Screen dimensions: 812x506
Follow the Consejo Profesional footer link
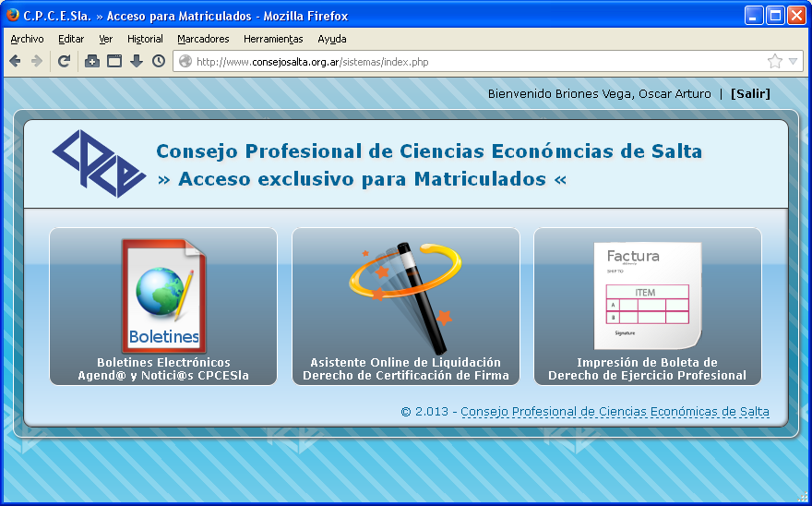tap(615, 412)
